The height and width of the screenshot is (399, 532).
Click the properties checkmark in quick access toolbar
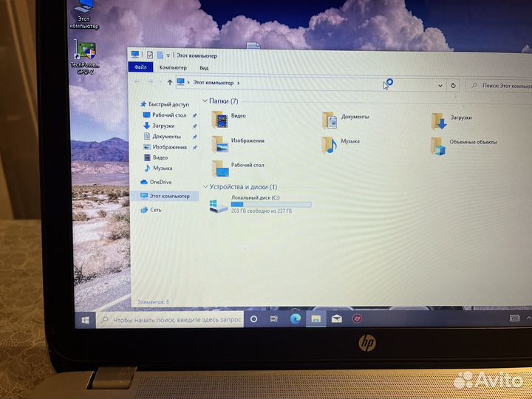150,55
